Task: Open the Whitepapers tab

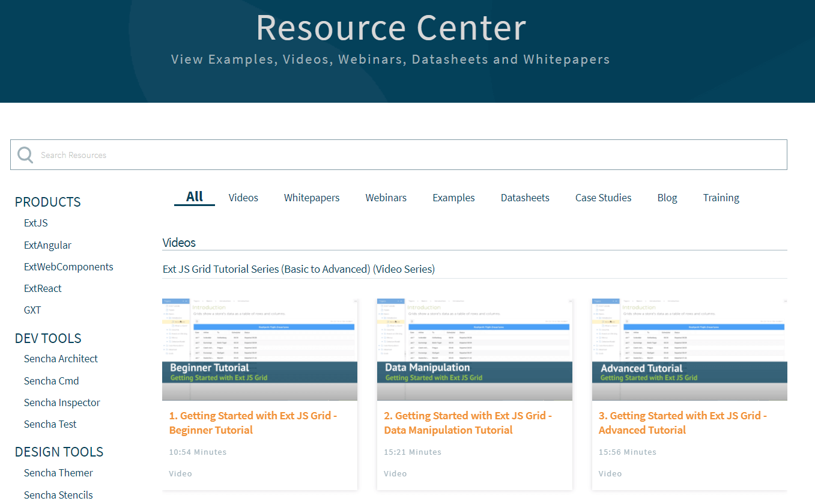Action: point(312,198)
